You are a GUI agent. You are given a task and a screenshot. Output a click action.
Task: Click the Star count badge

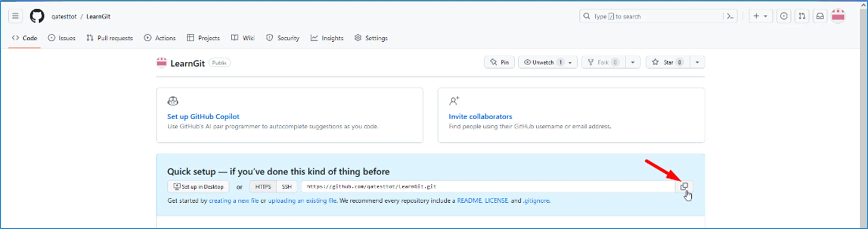(680, 62)
